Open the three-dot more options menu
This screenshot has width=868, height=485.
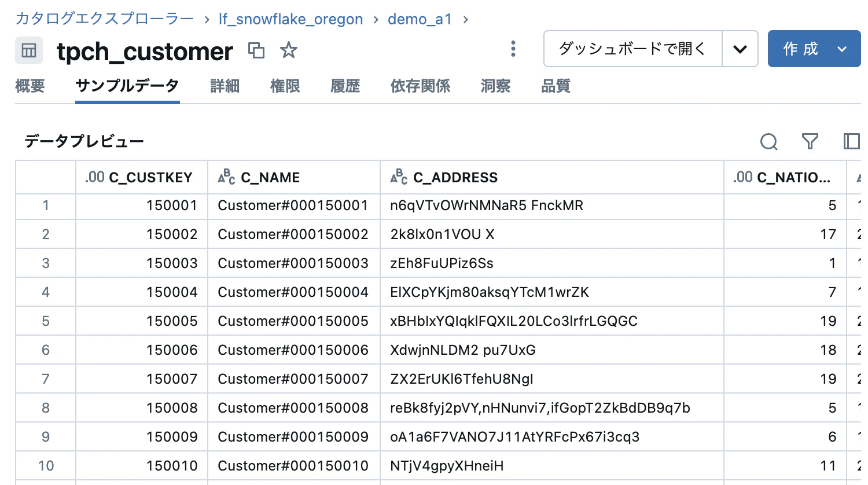coord(513,49)
